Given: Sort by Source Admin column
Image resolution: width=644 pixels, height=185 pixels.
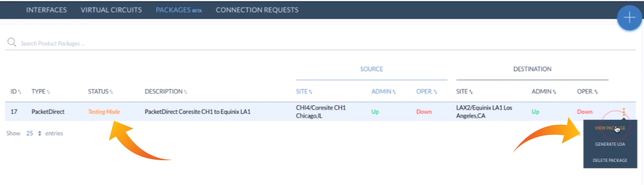Looking at the screenshot, I should coord(383,92).
